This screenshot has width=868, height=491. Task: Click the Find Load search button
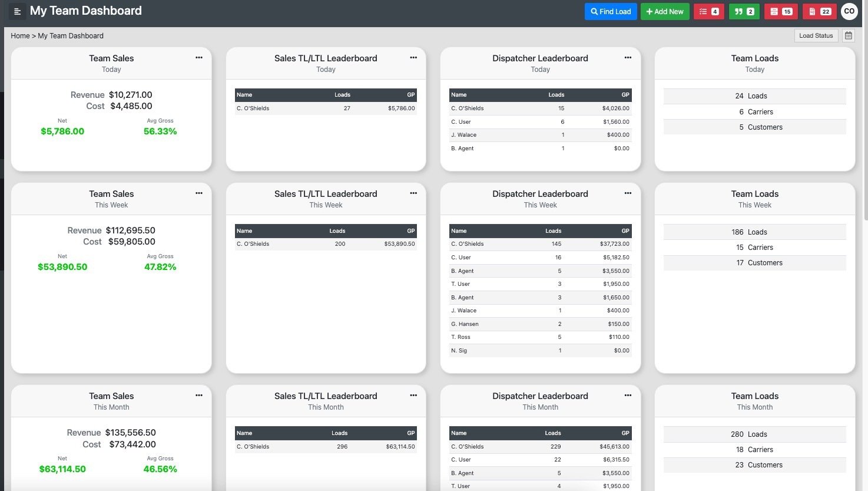point(611,11)
